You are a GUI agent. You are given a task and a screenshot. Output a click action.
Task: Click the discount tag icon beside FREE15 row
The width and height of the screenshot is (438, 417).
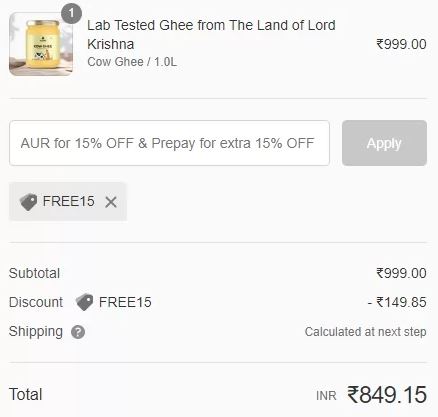point(84,302)
